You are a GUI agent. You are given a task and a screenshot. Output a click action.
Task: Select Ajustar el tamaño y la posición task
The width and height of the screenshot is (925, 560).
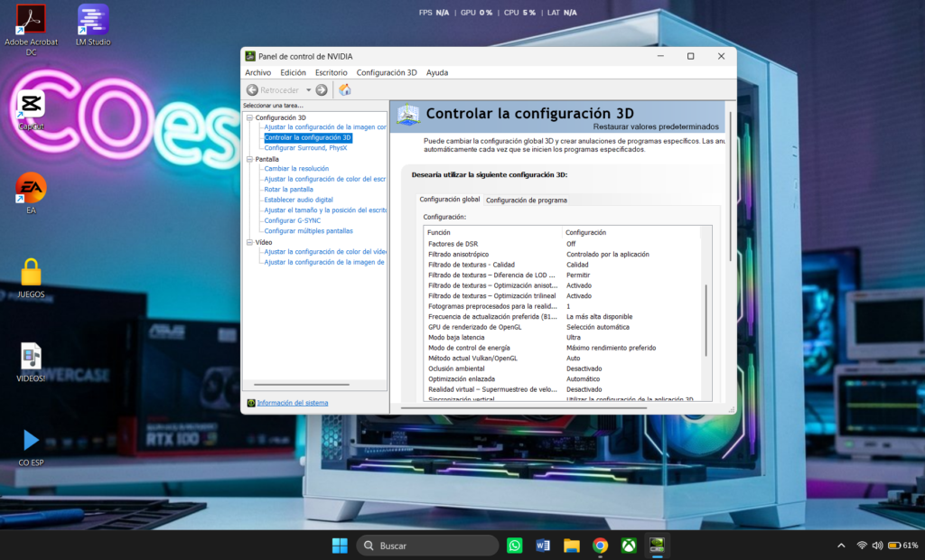point(325,210)
